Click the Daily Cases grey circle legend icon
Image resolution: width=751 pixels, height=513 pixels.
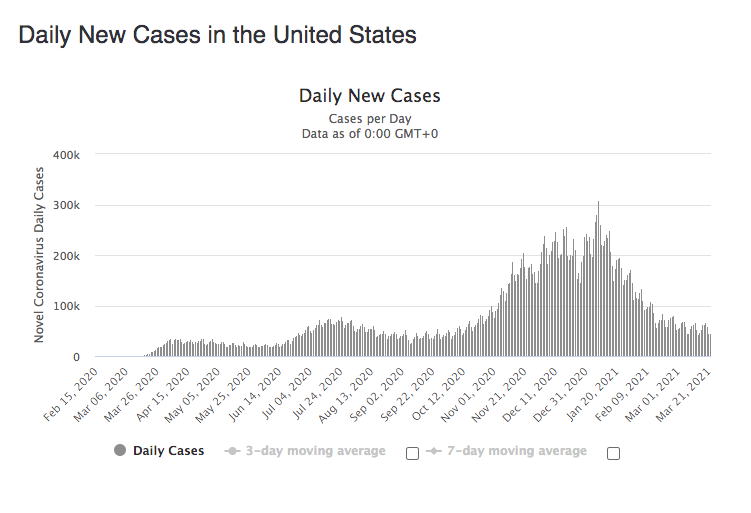click(x=121, y=451)
